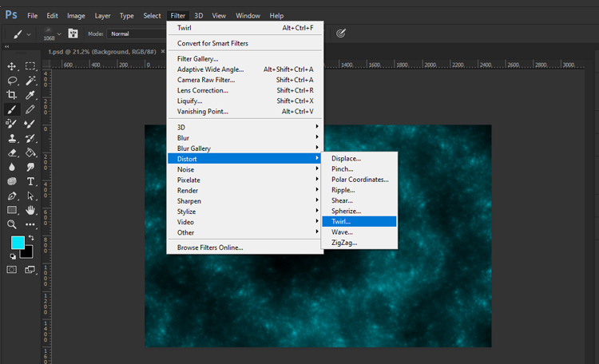Image resolution: width=599 pixels, height=364 pixels.
Task: Close the 1.psd document tab
Action: (163, 51)
